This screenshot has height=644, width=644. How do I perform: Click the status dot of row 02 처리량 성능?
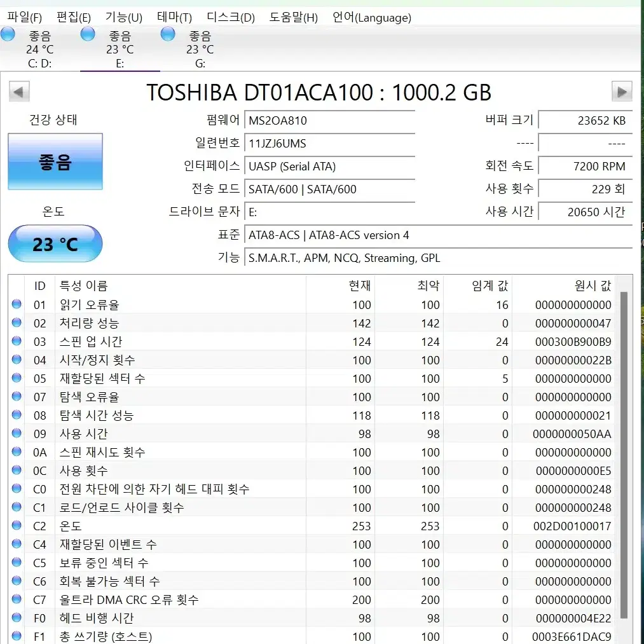click(x=17, y=322)
